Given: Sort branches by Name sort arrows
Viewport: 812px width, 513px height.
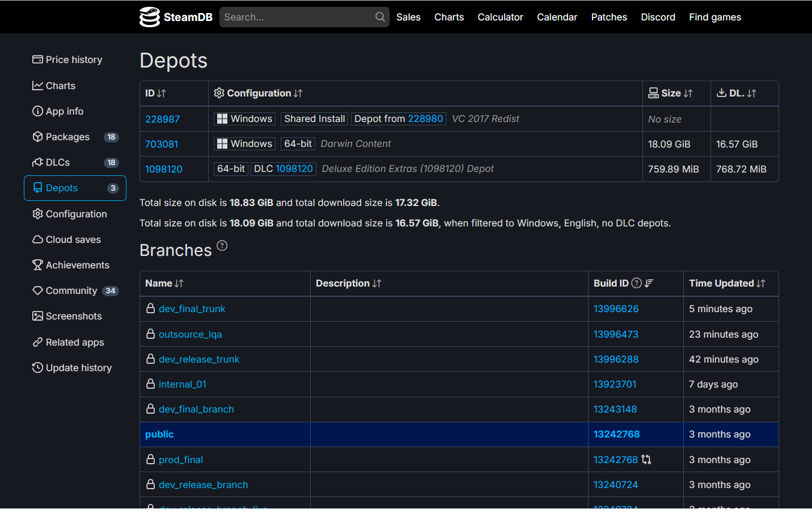Looking at the screenshot, I should click(179, 283).
